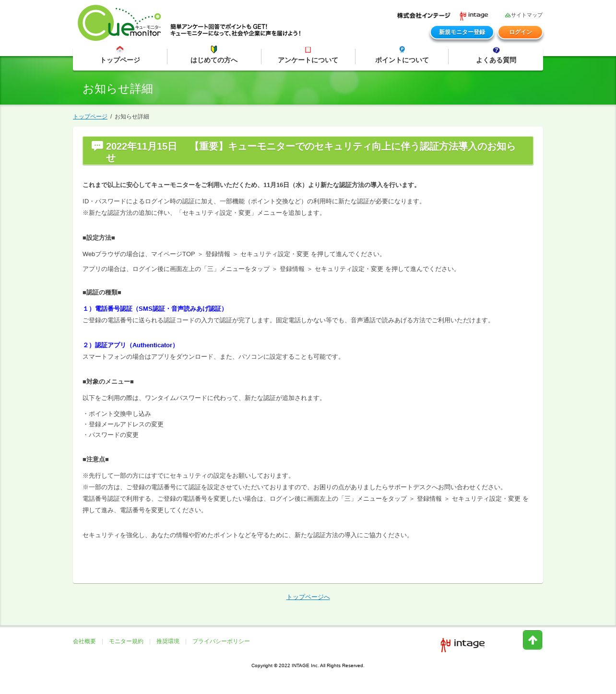Click the ・ポイント交換申し込み list item
616x694 pixels.
[117, 414]
